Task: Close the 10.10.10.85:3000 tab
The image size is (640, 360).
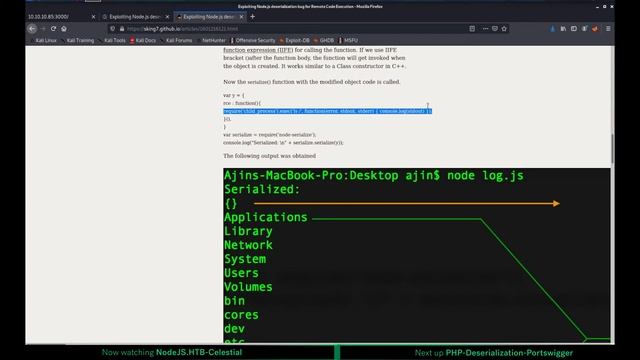Action: click(x=93, y=17)
